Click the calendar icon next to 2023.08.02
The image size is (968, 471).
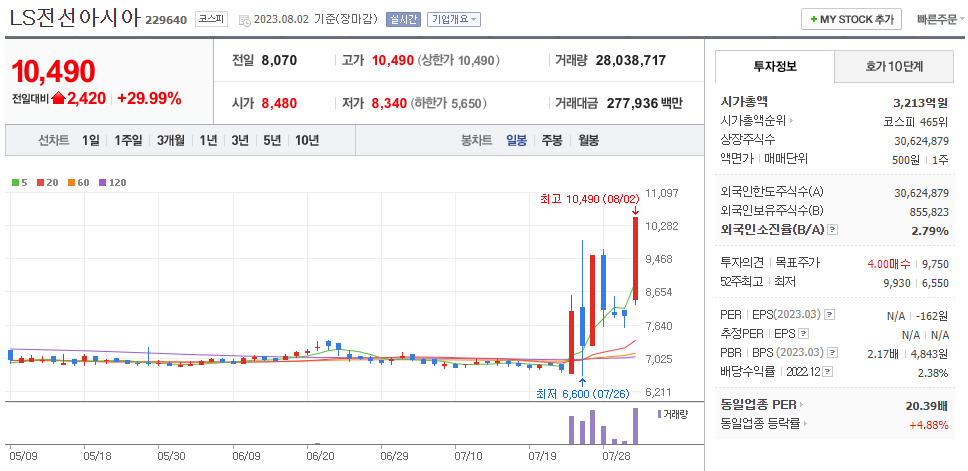pyautogui.click(x=244, y=20)
